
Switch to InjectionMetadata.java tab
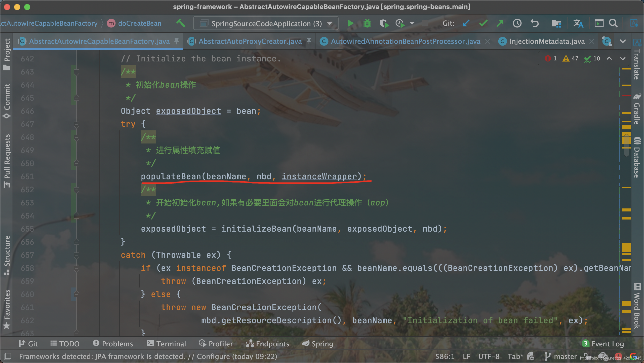(x=547, y=41)
